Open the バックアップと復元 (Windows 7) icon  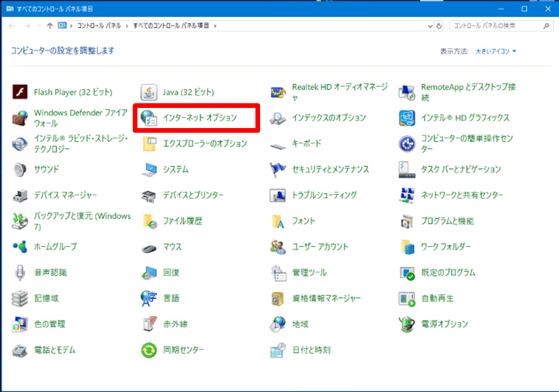click(20, 221)
